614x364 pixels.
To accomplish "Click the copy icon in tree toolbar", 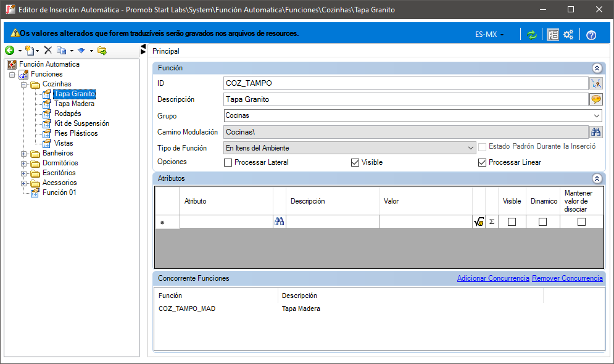I will tap(62, 50).
